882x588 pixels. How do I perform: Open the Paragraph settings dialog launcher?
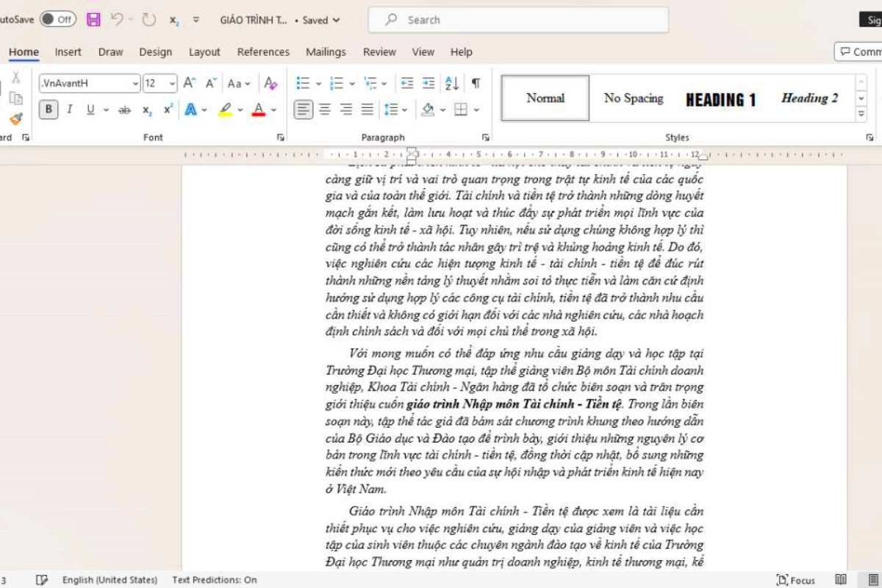point(485,137)
